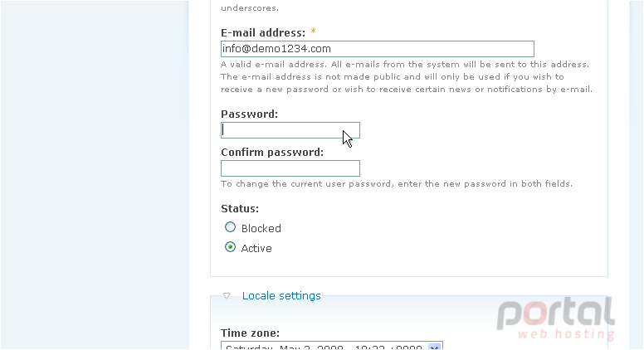This screenshot has width=644, height=350.
Task: Select the Blocked status radio circle
Action: (231, 227)
